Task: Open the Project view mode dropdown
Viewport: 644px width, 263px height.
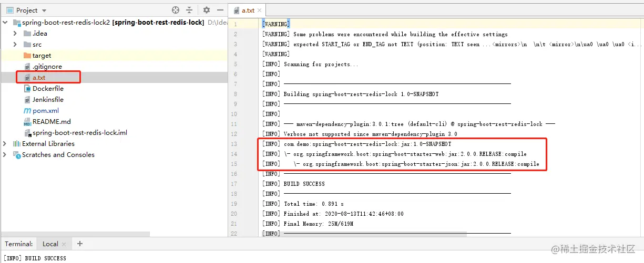Action: tap(44, 10)
